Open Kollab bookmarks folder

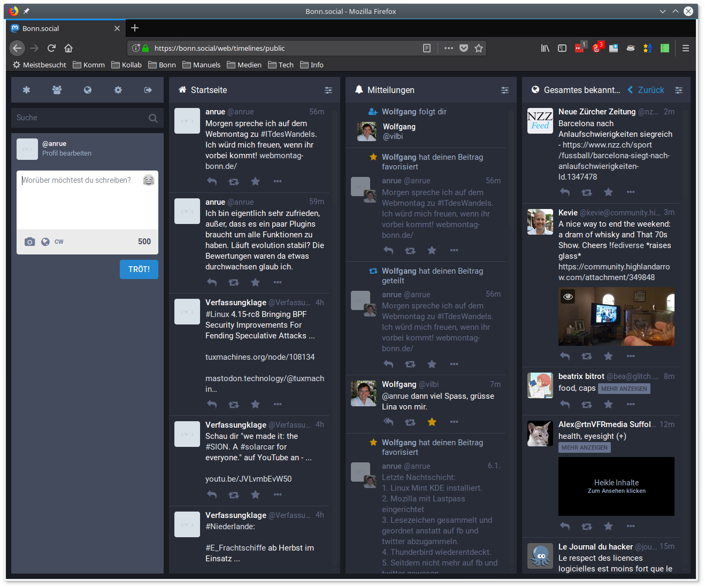[x=126, y=65]
